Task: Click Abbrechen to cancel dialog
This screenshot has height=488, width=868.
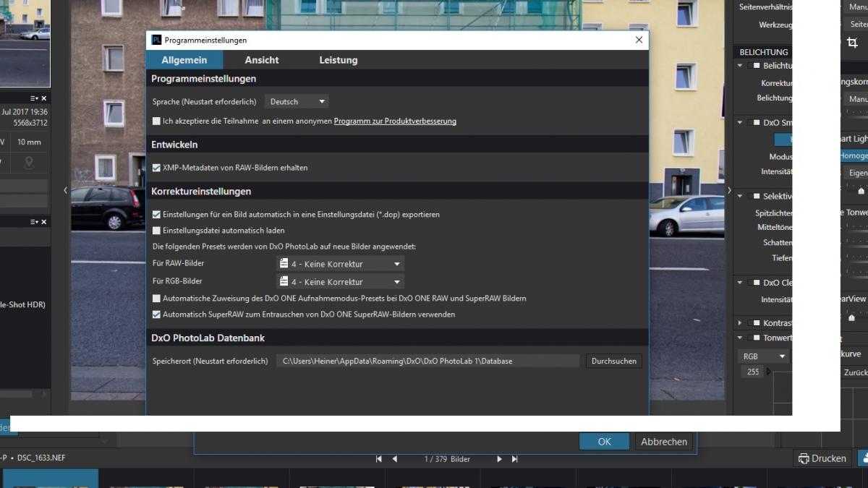Action: click(x=664, y=442)
